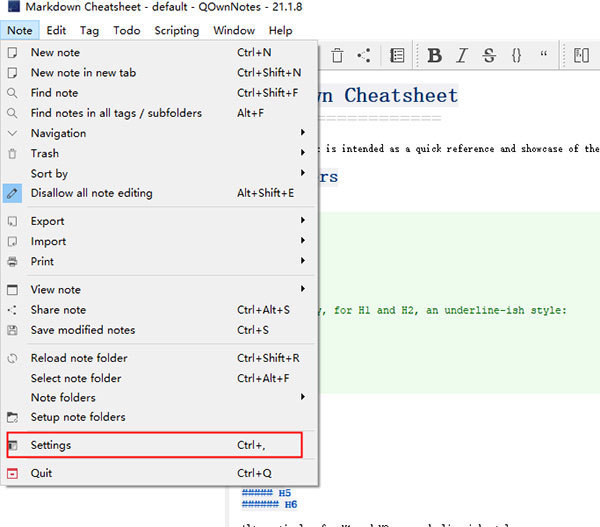Select Save modified notes

coord(83,330)
